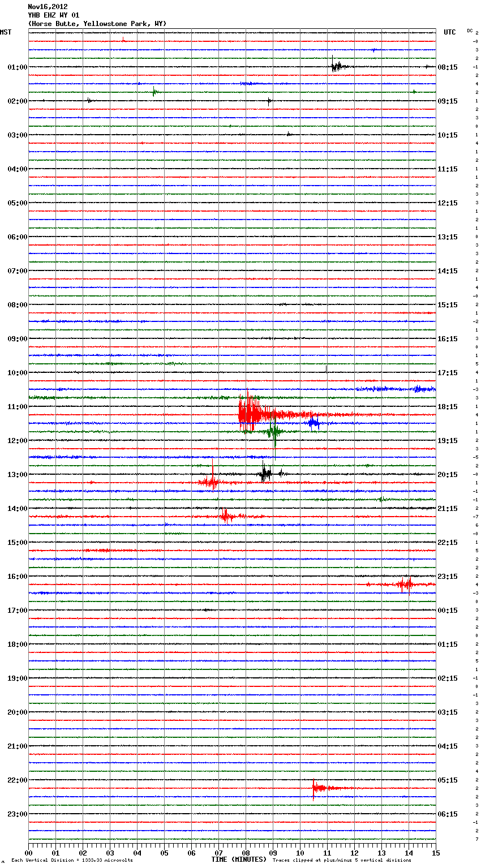Click the 23:15 UTC time label
This screenshot has width=481, height=868.
[x=448, y=577]
